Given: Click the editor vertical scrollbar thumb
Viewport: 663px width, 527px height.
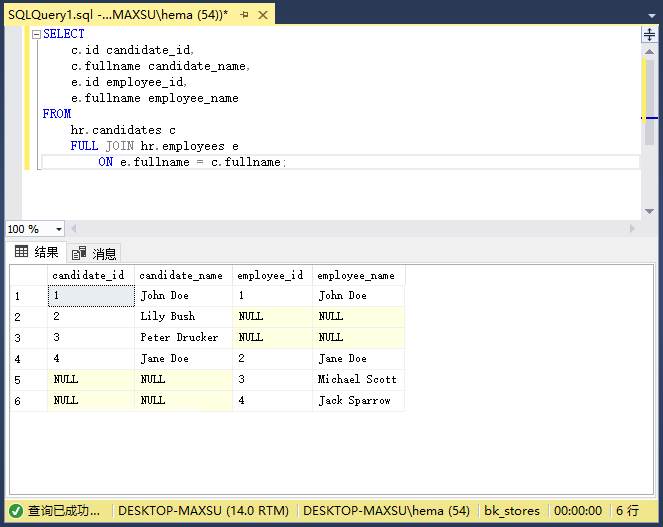Looking at the screenshot, I should click(649, 102).
